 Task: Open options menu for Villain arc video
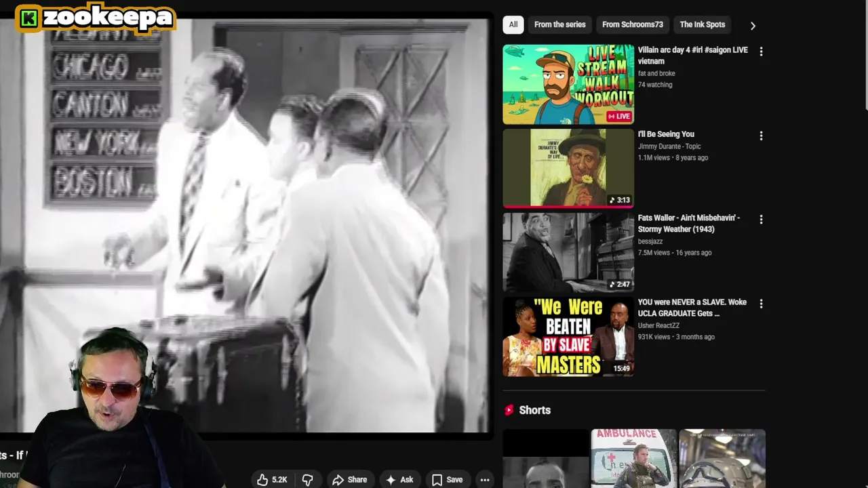coord(761,52)
